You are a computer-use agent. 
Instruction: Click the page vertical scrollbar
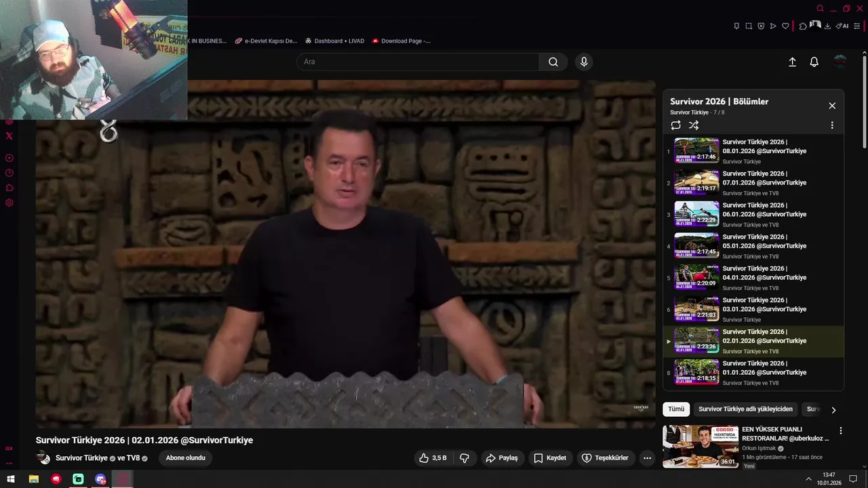point(864,102)
